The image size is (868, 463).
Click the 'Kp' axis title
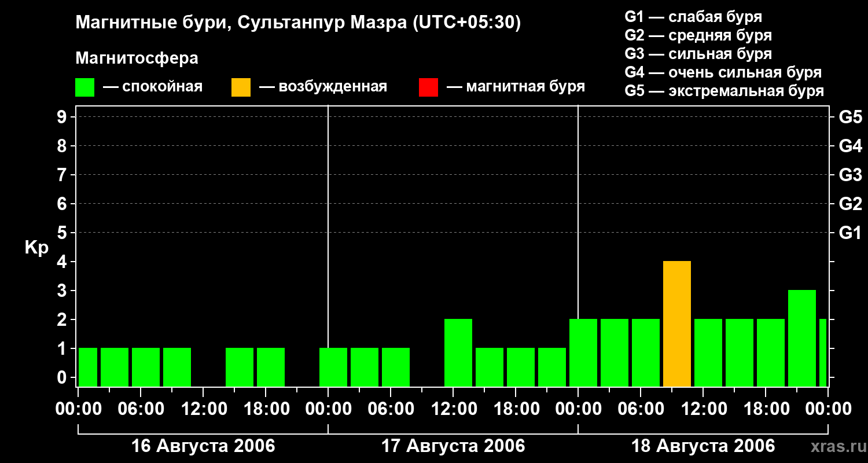(x=36, y=248)
